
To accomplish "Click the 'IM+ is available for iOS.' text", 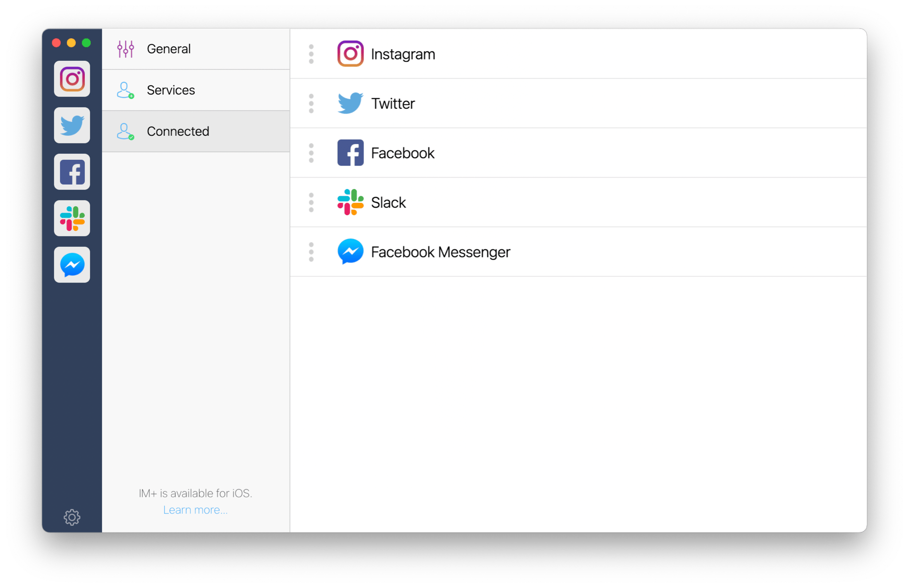I will pos(195,493).
